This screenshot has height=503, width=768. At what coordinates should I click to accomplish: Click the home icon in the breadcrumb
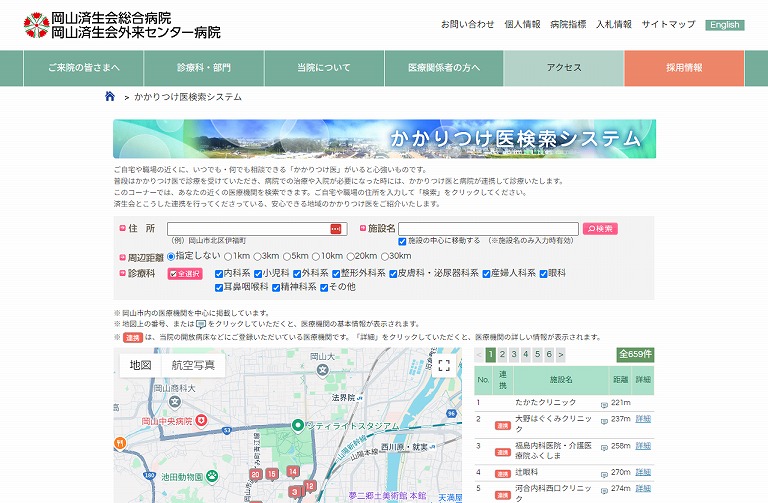pyautogui.click(x=110, y=97)
